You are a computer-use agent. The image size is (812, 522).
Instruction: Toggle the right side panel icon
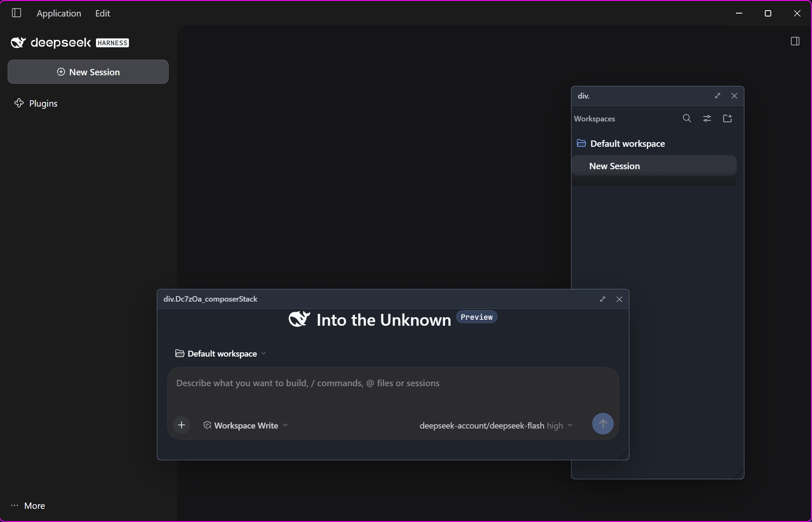(795, 41)
